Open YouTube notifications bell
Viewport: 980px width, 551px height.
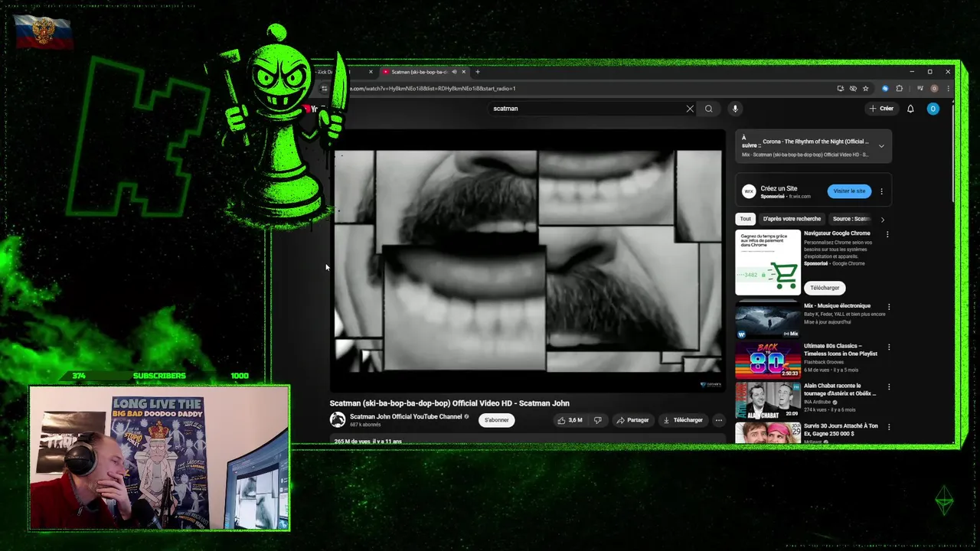(x=910, y=109)
